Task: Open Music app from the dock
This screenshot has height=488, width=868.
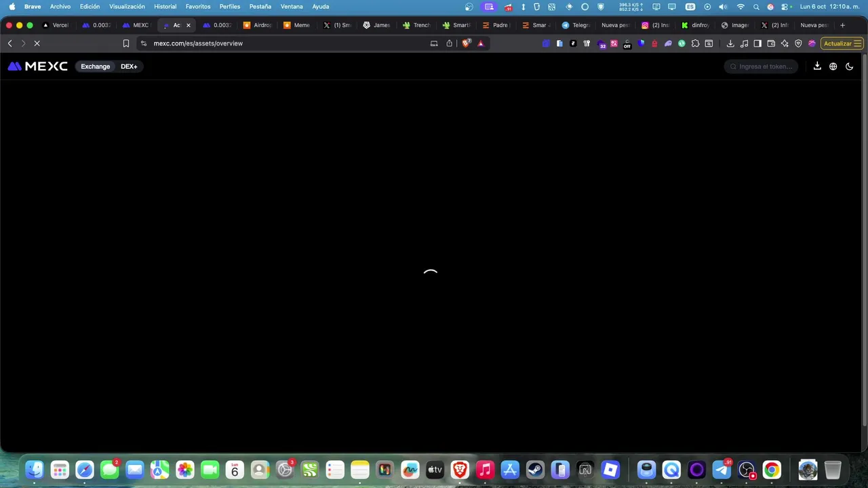Action: 485,470
